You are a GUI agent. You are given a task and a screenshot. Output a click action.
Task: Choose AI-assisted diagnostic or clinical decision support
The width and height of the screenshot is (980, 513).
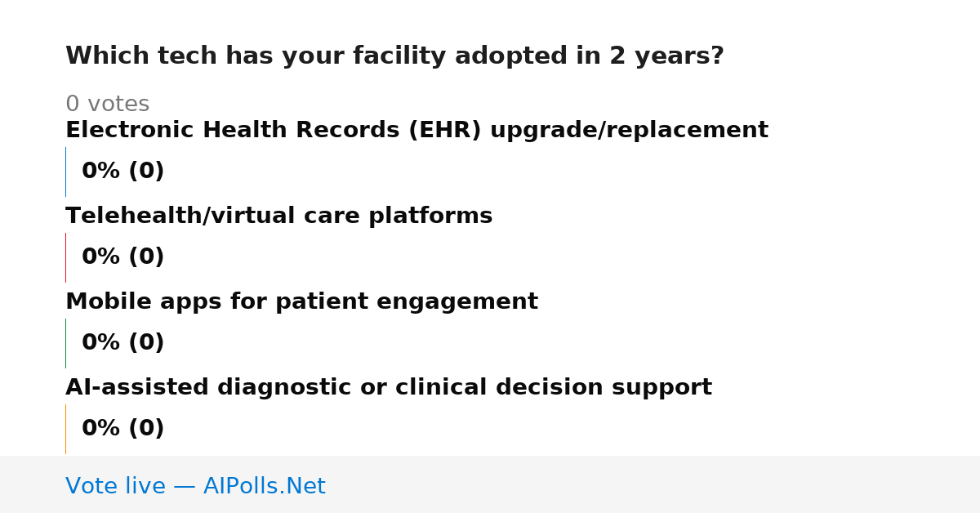(x=389, y=388)
